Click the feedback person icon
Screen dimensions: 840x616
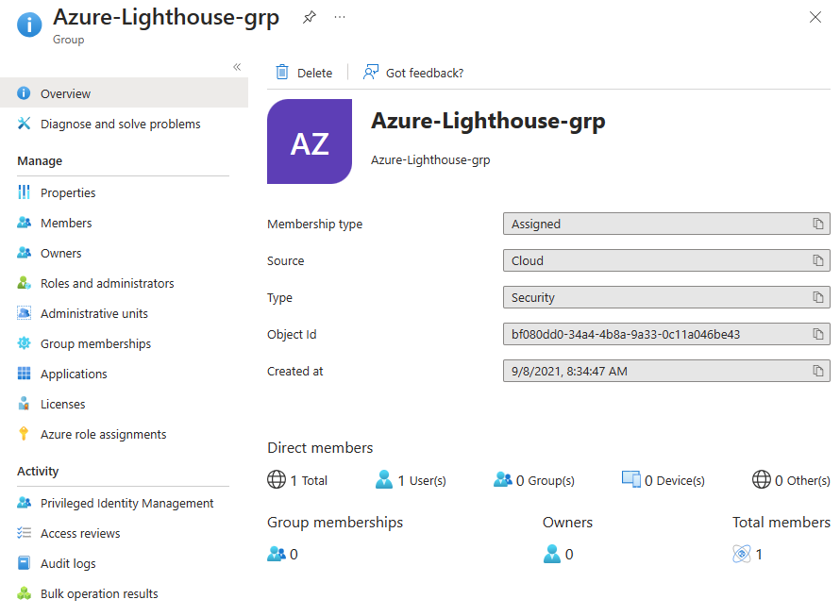pyautogui.click(x=371, y=72)
